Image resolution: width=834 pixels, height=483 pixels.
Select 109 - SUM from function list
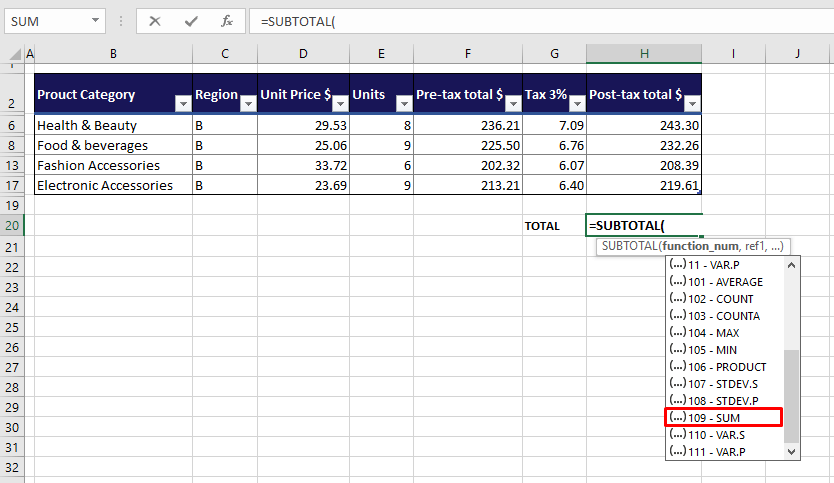(x=723, y=417)
